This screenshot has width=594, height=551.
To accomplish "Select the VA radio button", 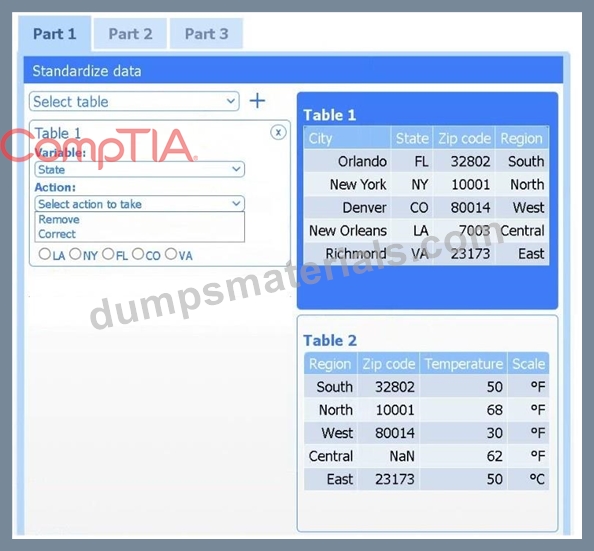I will pos(170,254).
